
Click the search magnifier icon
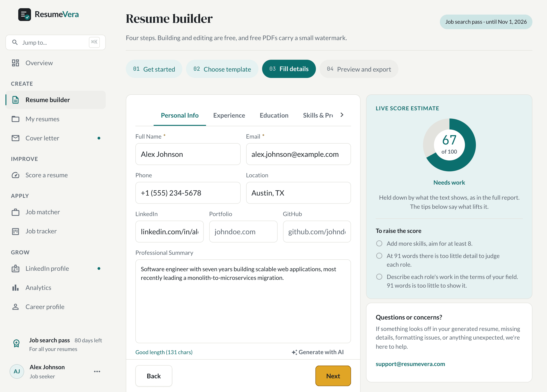(15, 42)
